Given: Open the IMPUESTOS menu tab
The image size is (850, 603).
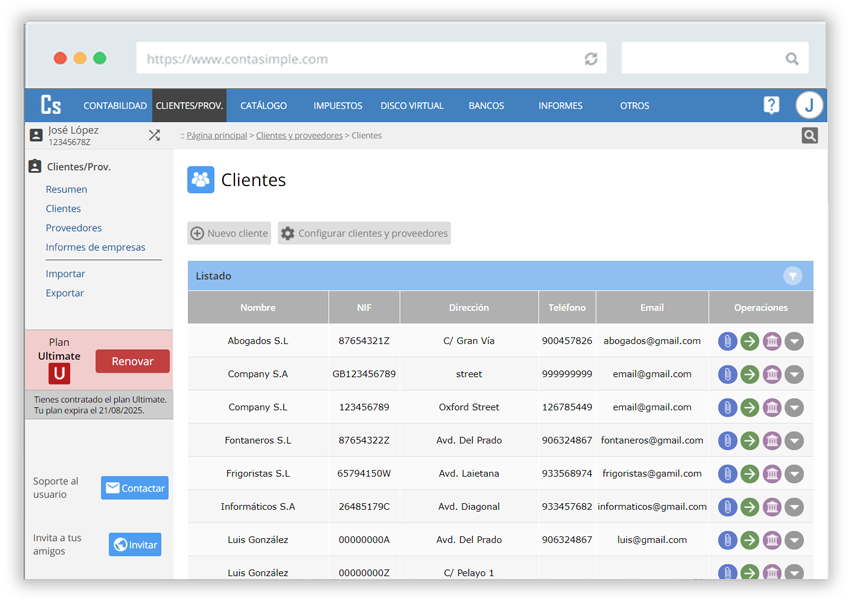Looking at the screenshot, I should [x=338, y=106].
